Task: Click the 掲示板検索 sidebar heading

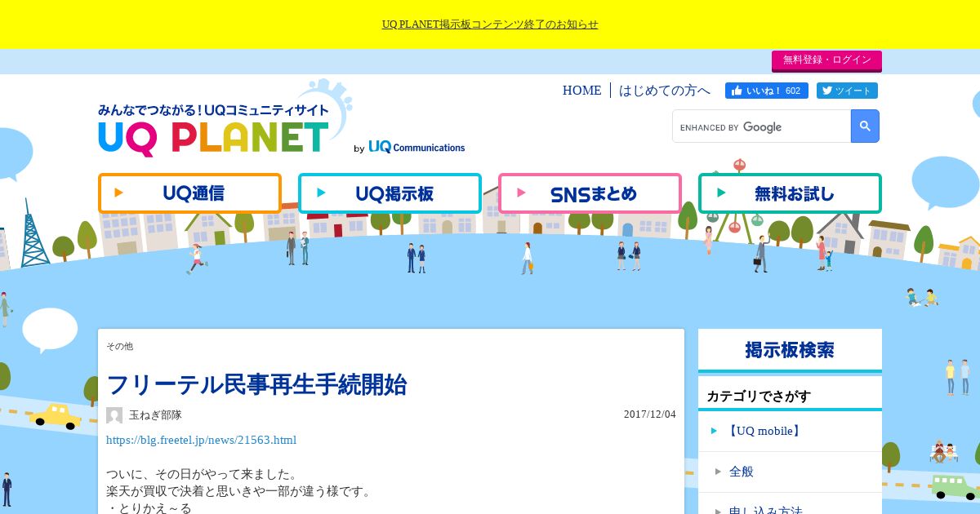Action: 790,350
